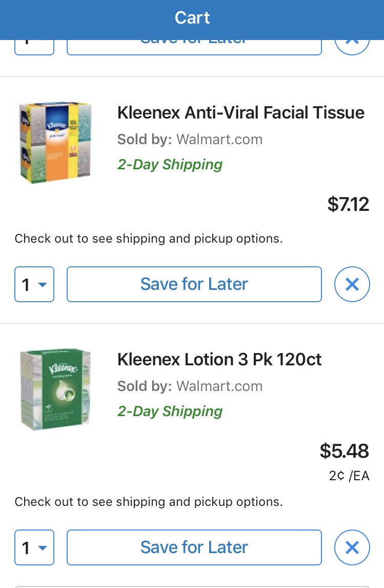
Task: Tap 2-Day Shipping label on Anti-Viral tissue
Action: click(x=170, y=165)
